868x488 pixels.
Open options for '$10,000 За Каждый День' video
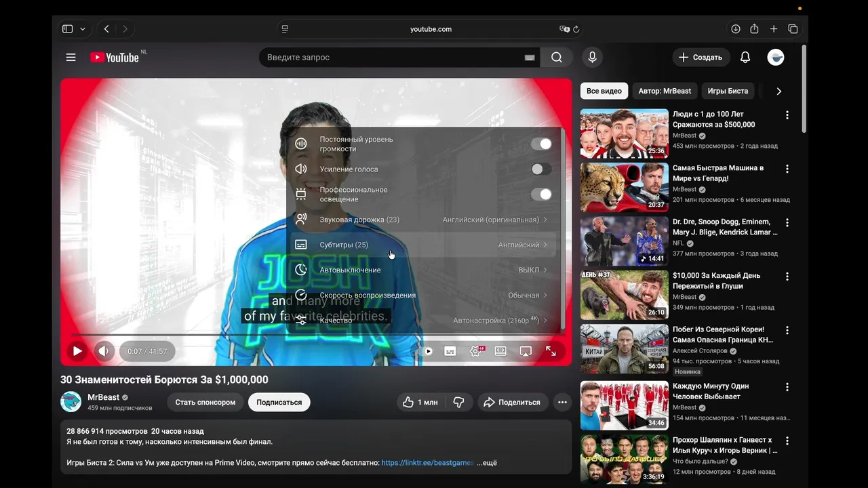[787, 277]
